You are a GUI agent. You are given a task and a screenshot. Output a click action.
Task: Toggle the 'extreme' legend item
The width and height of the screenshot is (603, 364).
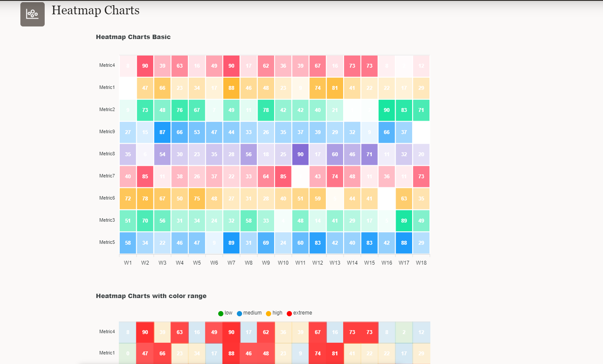click(304, 313)
